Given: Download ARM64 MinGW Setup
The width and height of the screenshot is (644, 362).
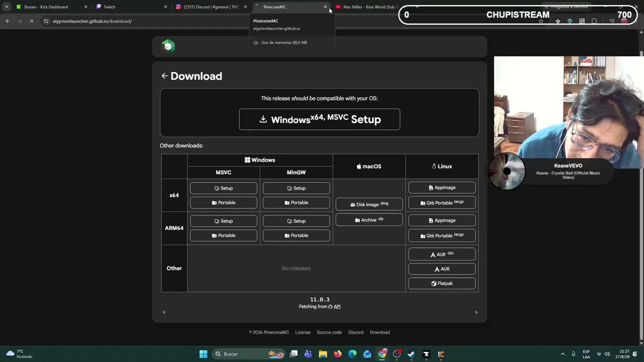Looking at the screenshot, I should (x=296, y=221).
